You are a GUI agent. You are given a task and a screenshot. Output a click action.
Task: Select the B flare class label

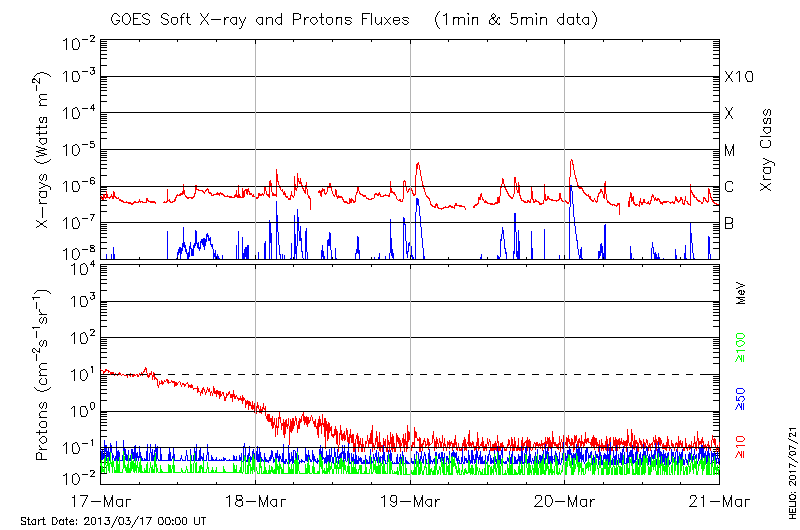[729, 223]
